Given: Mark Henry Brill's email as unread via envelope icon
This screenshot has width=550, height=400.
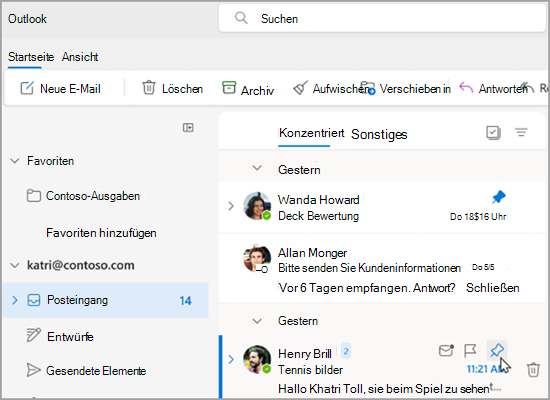Looking at the screenshot, I should 446,350.
